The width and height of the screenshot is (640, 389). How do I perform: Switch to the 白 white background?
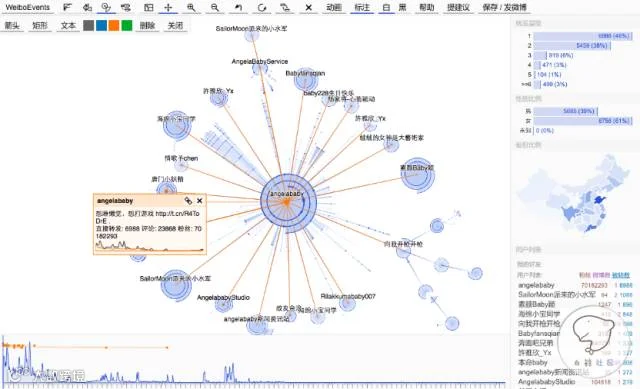point(386,7)
